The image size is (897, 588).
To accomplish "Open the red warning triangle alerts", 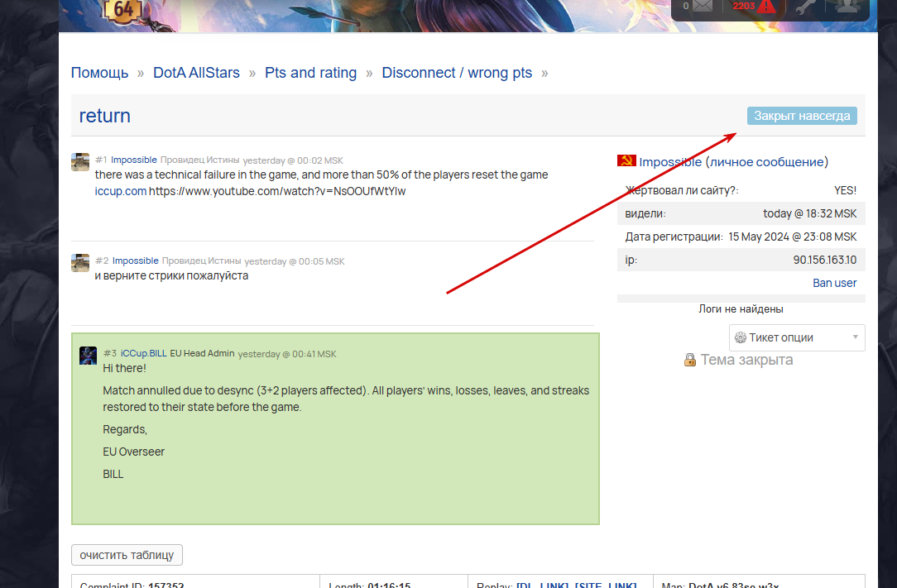I will pos(766,7).
